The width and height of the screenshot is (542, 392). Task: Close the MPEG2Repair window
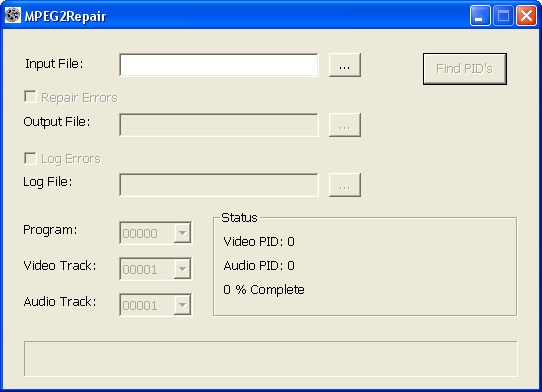(x=526, y=16)
